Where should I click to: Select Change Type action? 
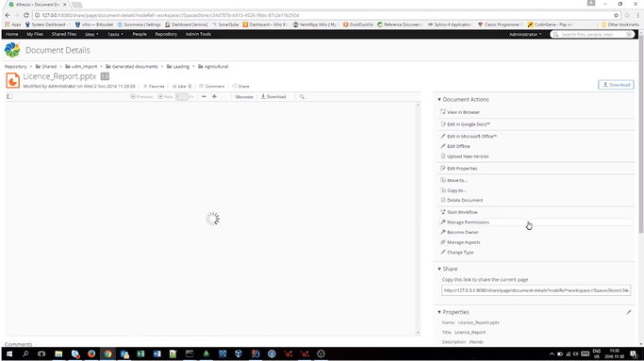pyautogui.click(x=457, y=253)
